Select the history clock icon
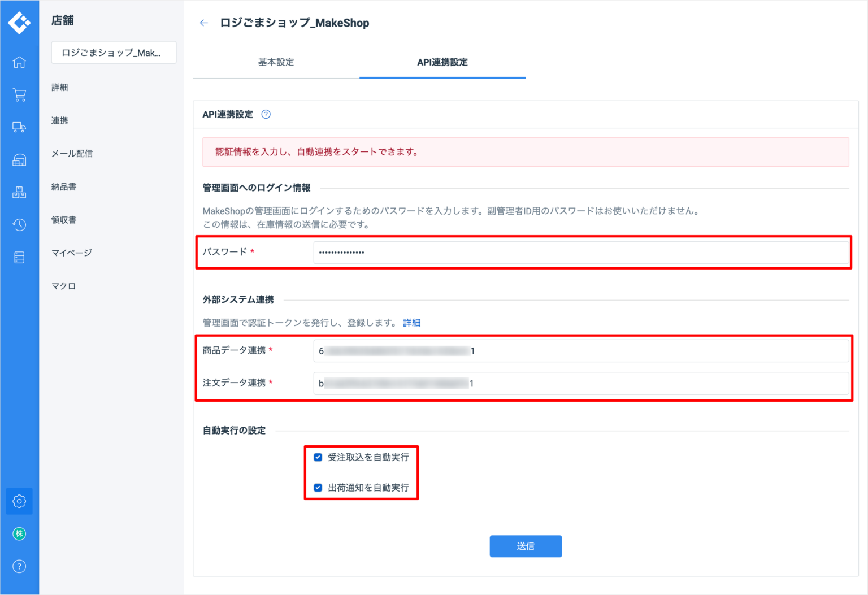868x595 pixels. [x=19, y=224]
